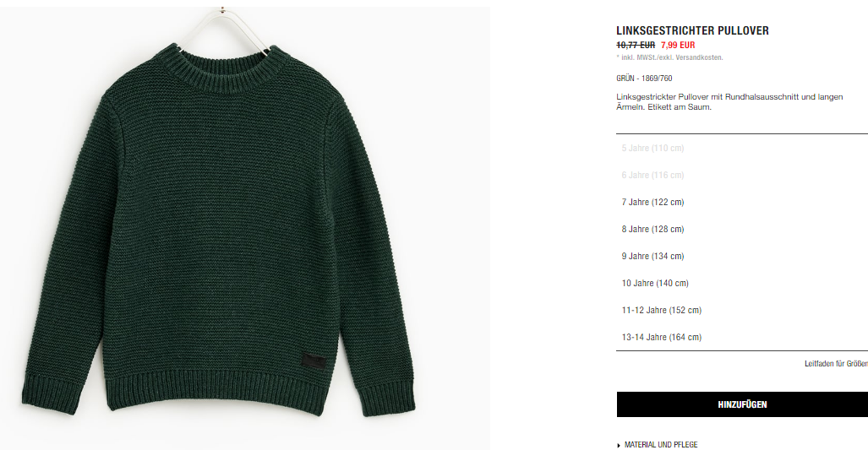Image resolution: width=868 pixels, height=450 pixels.
Task: Open the Leitfaden für Größen size guide
Action: click(x=836, y=364)
